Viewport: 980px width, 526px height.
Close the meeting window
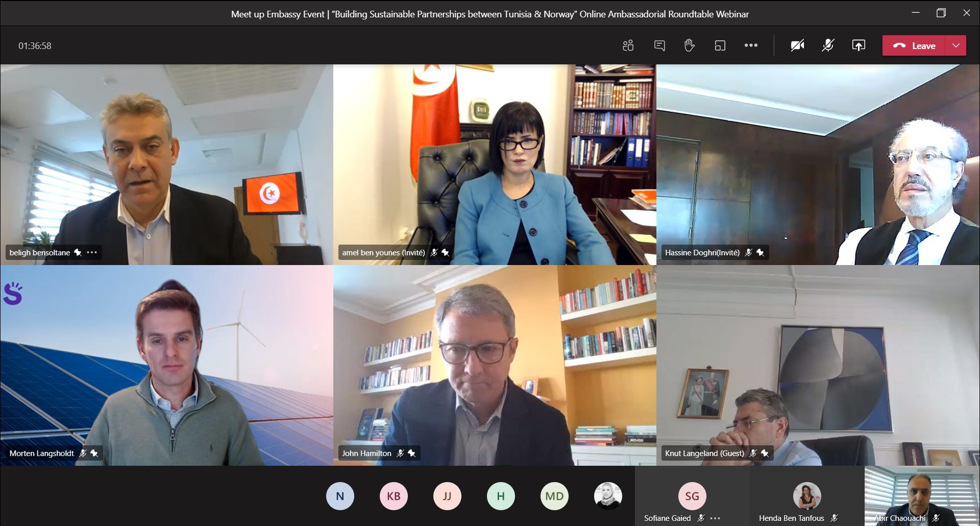pyautogui.click(x=967, y=13)
